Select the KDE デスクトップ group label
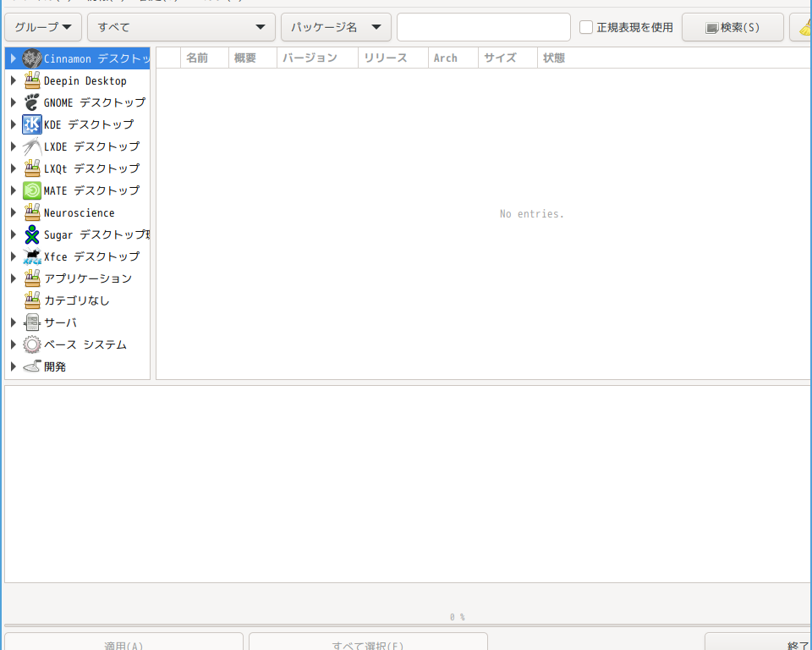The width and height of the screenshot is (812, 650). (x=89, y=124)
